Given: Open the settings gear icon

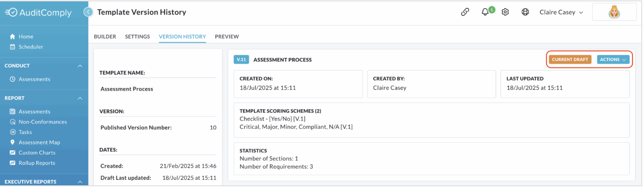Looking at the screenshot, I should coord(505,12).
